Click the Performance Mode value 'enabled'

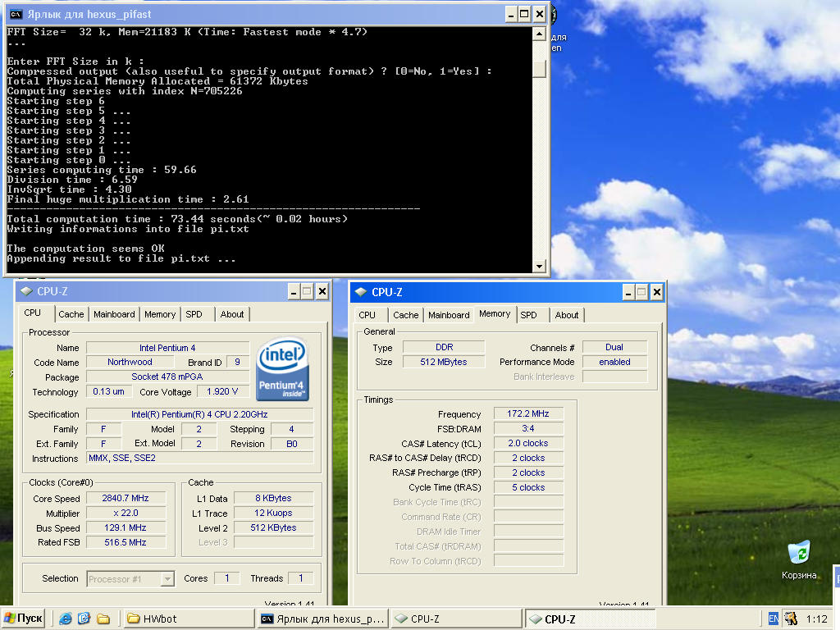pos(614,362)
